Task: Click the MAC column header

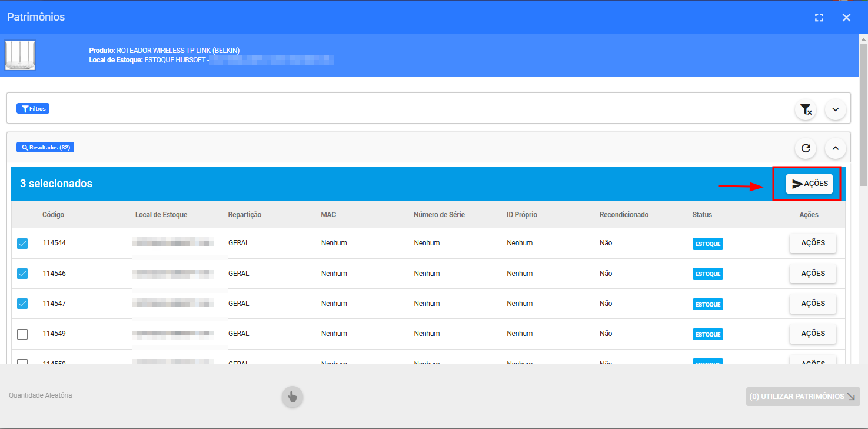Action: click(x=328, y=215)
